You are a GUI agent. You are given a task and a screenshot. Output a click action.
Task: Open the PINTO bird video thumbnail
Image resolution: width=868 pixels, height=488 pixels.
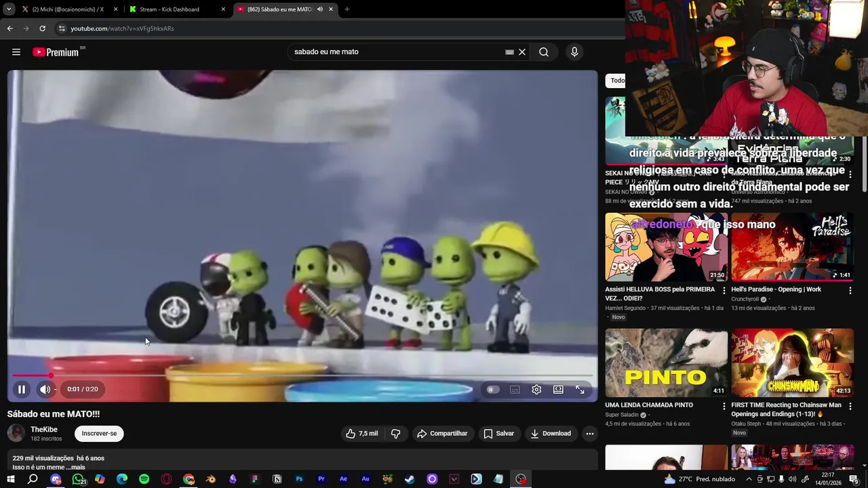pyautogui.click(x=667, y=363)
